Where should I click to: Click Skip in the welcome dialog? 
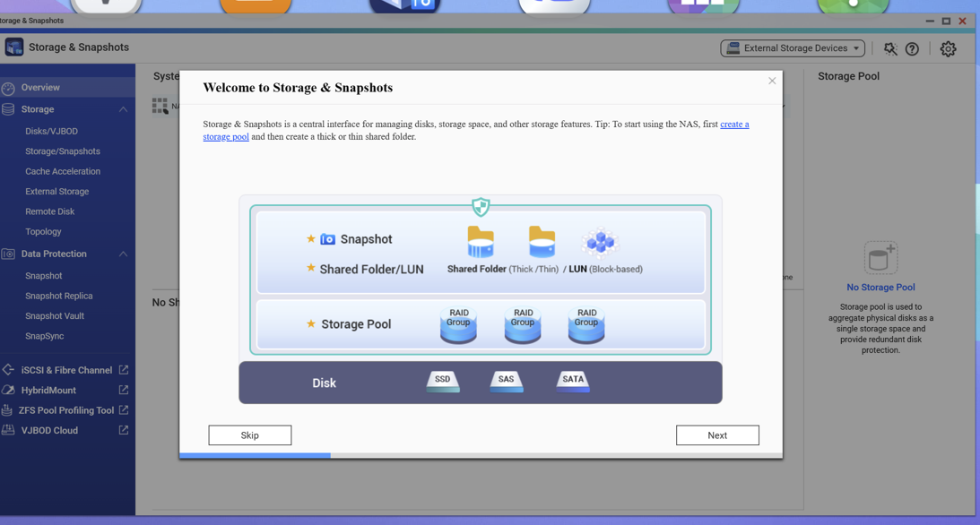click(250, 435)
